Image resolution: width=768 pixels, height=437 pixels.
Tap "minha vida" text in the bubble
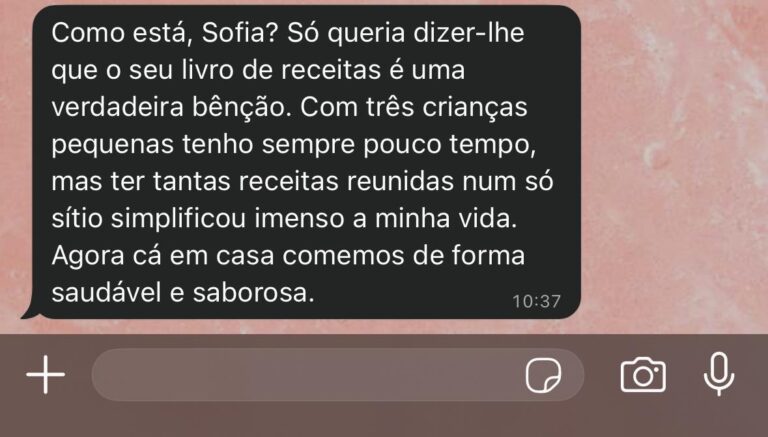(x=446, y=218)
